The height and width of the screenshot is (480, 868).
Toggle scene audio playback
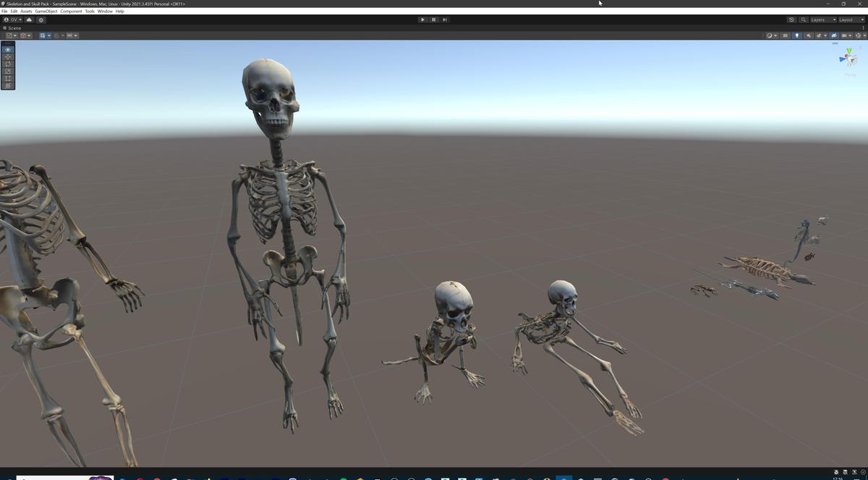809,35
